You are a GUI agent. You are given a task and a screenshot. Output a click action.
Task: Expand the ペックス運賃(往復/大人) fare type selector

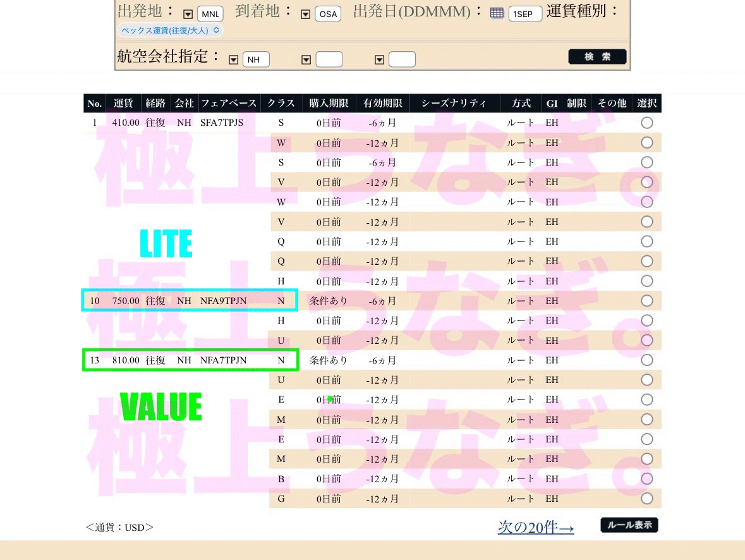point(170,30)
